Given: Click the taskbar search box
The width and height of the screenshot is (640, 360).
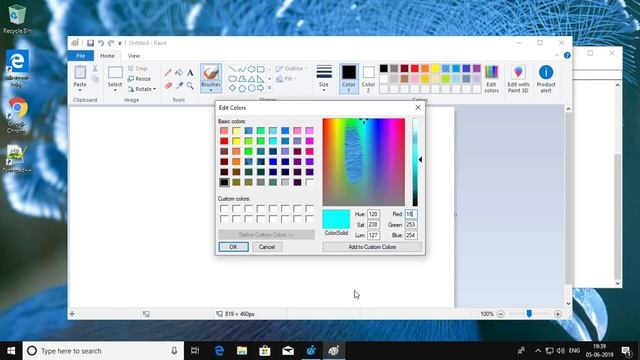Looking at the screenshot, I should [103, 351].
